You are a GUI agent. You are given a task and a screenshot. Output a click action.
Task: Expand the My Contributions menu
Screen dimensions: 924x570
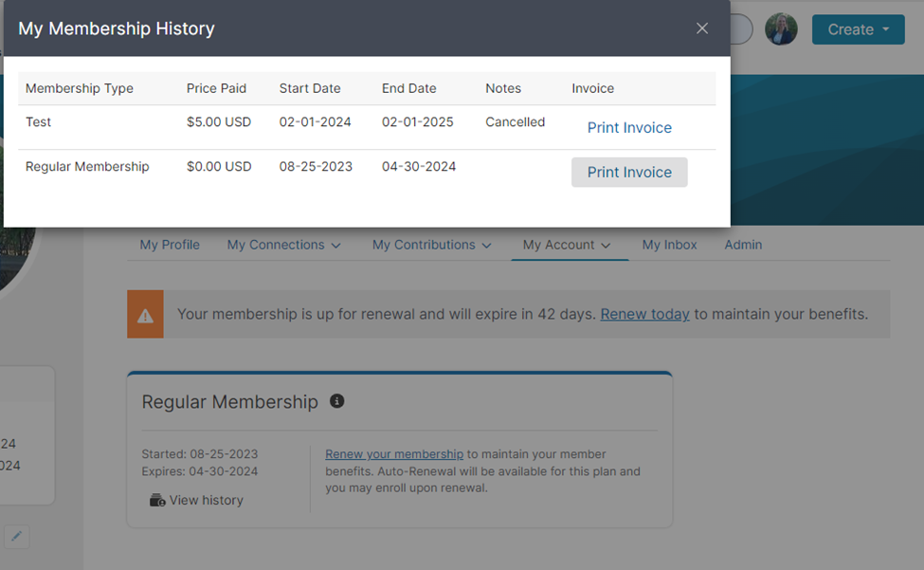[432, 245]
